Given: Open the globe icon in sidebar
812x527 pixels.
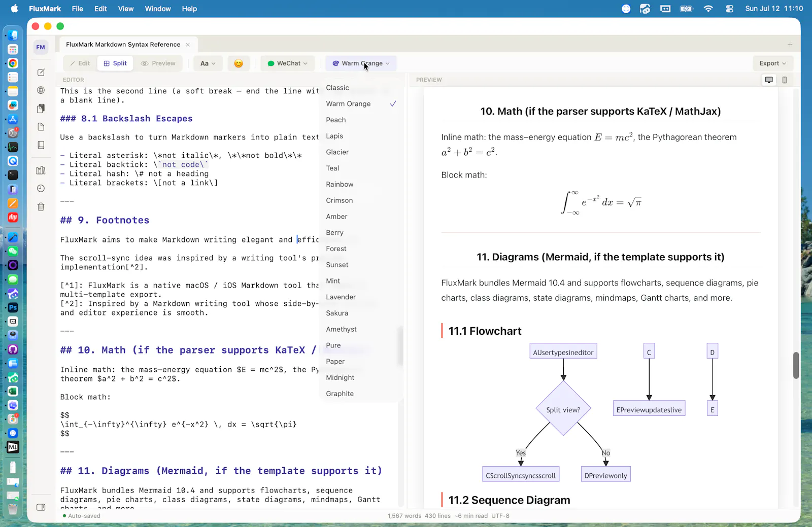Looking at the screenshot, I should point(41,90).
